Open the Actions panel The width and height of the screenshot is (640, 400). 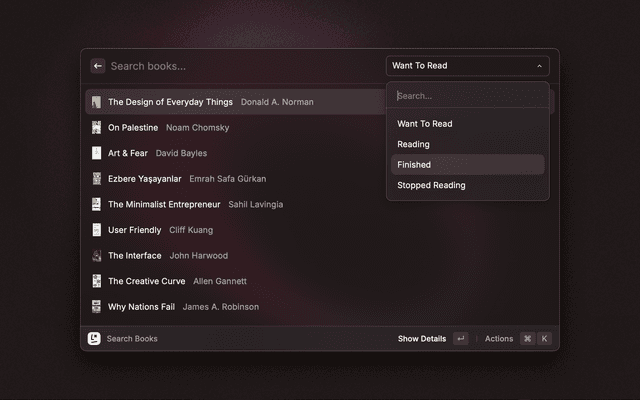[x=499, y=339]
